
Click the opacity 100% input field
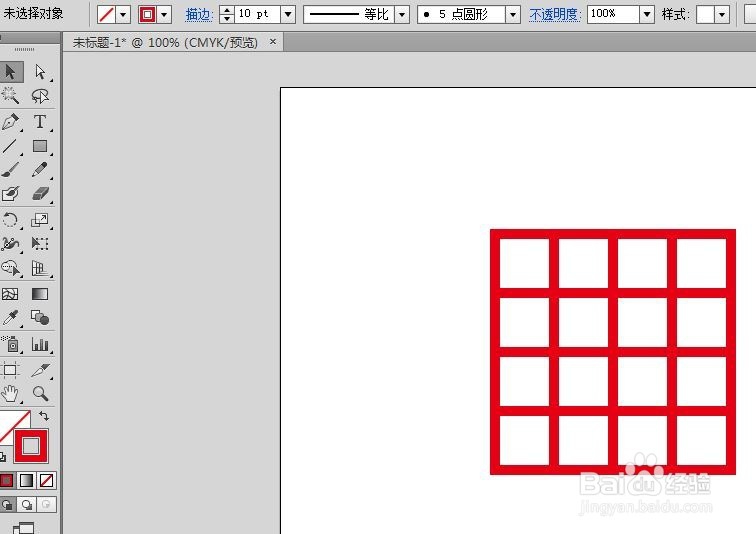(614, 14)
